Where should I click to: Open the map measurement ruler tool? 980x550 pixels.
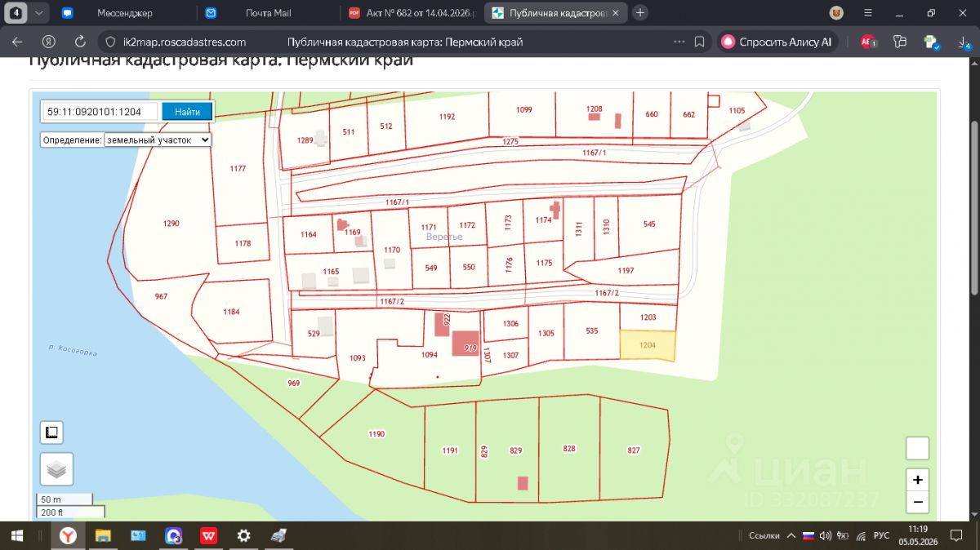(x=52, y=432)
